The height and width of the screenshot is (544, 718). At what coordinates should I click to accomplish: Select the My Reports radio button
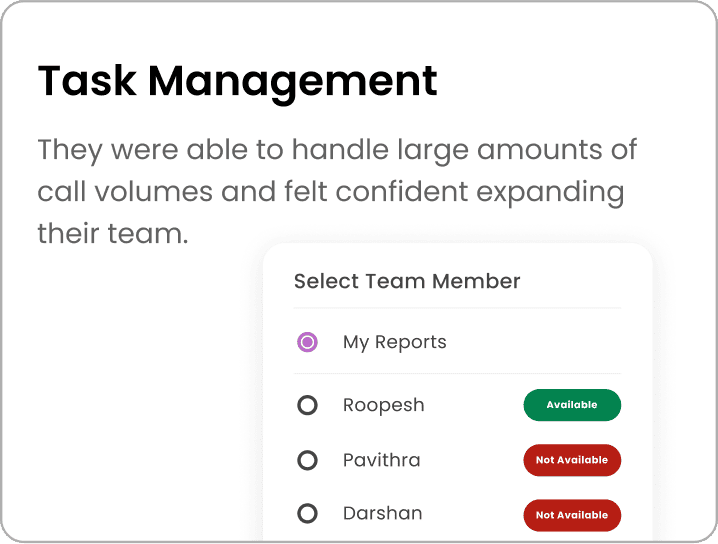pyautogui.click(x=308, y=343)
